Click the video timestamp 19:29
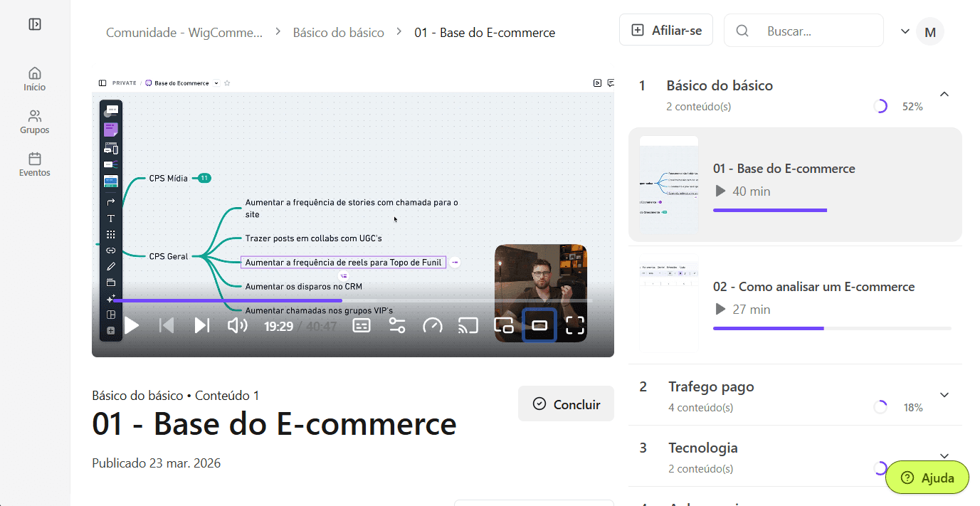 (279, 327)
